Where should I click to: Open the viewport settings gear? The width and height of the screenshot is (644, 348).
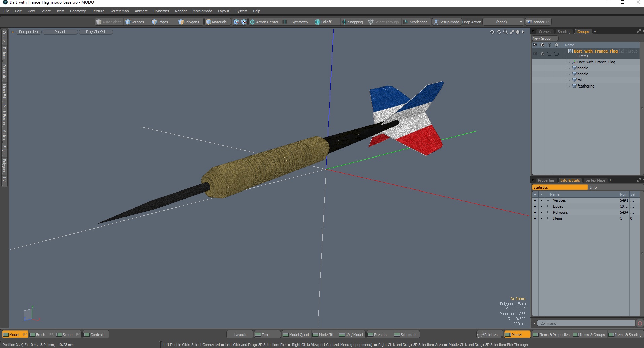517,32
